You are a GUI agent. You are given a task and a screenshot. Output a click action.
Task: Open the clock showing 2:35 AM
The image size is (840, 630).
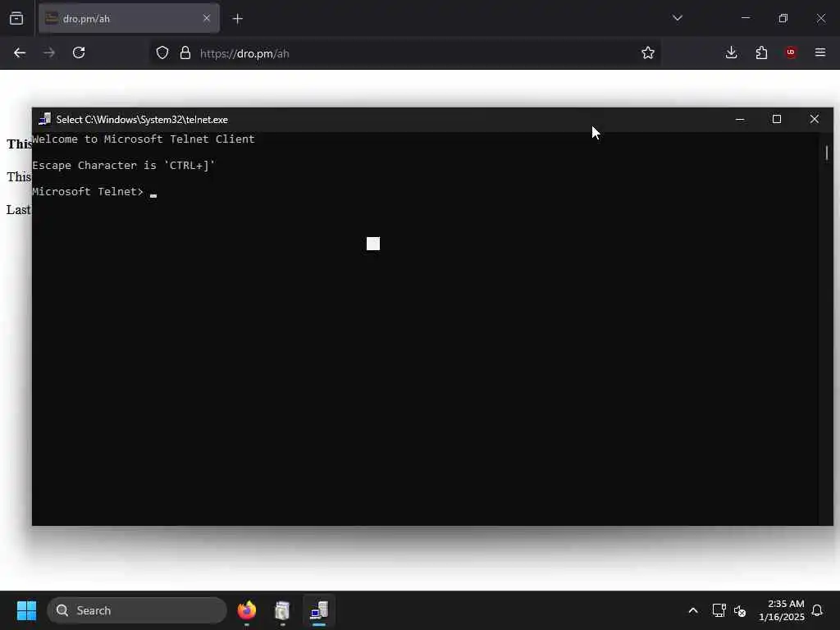(x=782, y=610)
